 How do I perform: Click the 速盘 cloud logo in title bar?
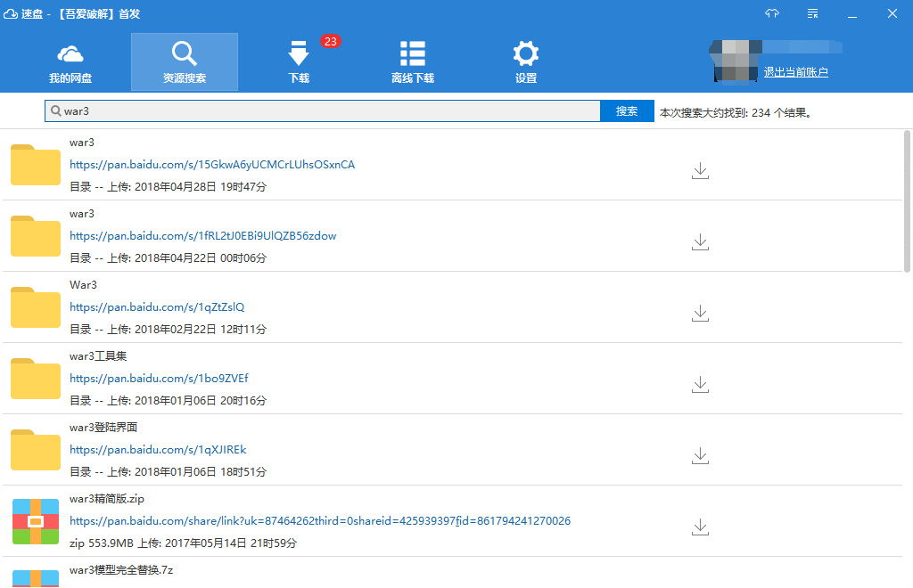(11, 13)
